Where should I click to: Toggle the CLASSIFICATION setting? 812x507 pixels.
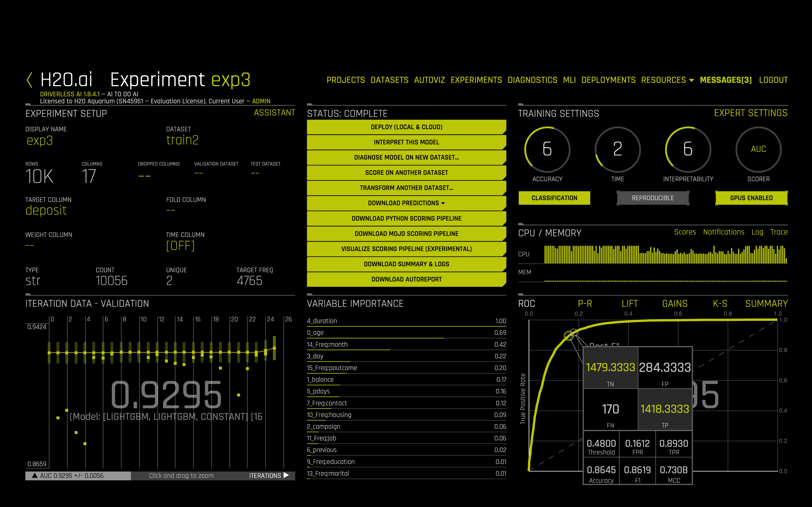pyautogui.click(x=554, y=198)
